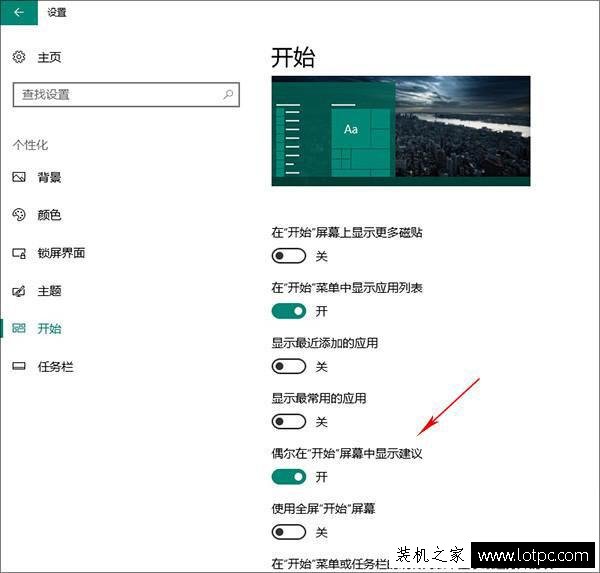The height and width of the screenshot is (573, 600).
Task: Open 背景 settings page
Action: pyautogui.click(x=49, y=177)
